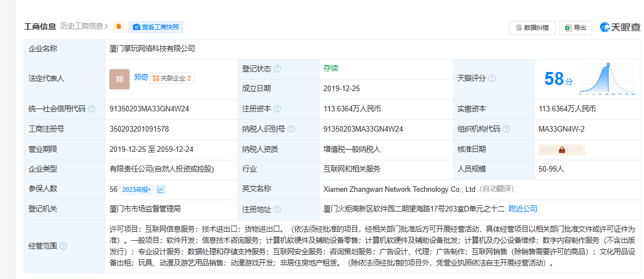Click the 有限责任公司(自然人投资或控股) company type
Screen dimensions: 644x279
tap(161, 169)
